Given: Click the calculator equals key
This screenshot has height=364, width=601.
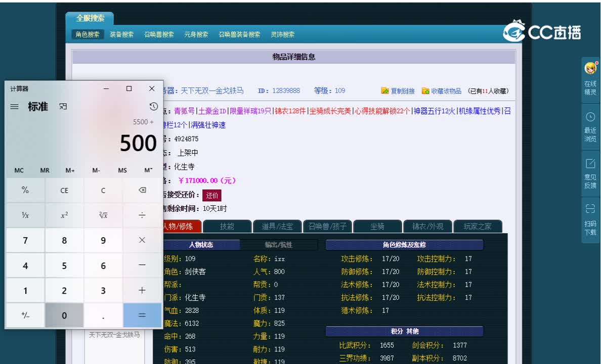Looking at the screenshot, I should tap(142, 315).
